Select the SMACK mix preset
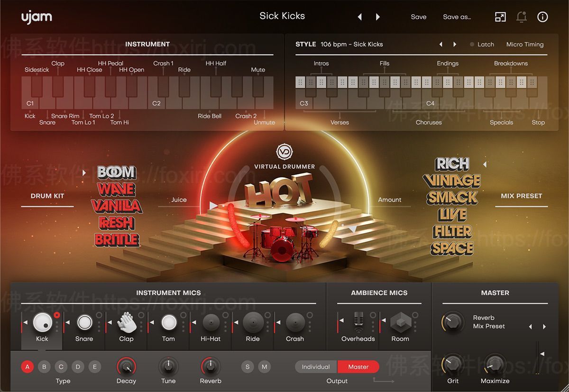This screenshot has height=392, width=569. point(451,198)
